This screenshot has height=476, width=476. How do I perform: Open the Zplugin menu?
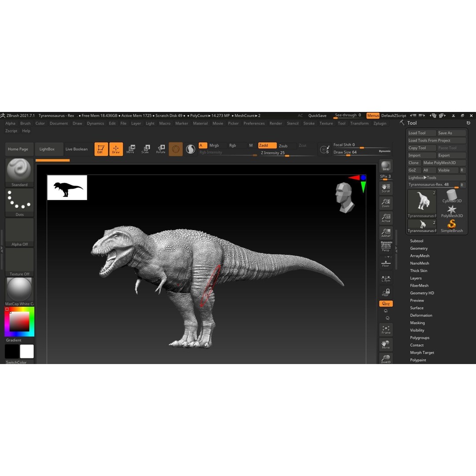(380, 123)
